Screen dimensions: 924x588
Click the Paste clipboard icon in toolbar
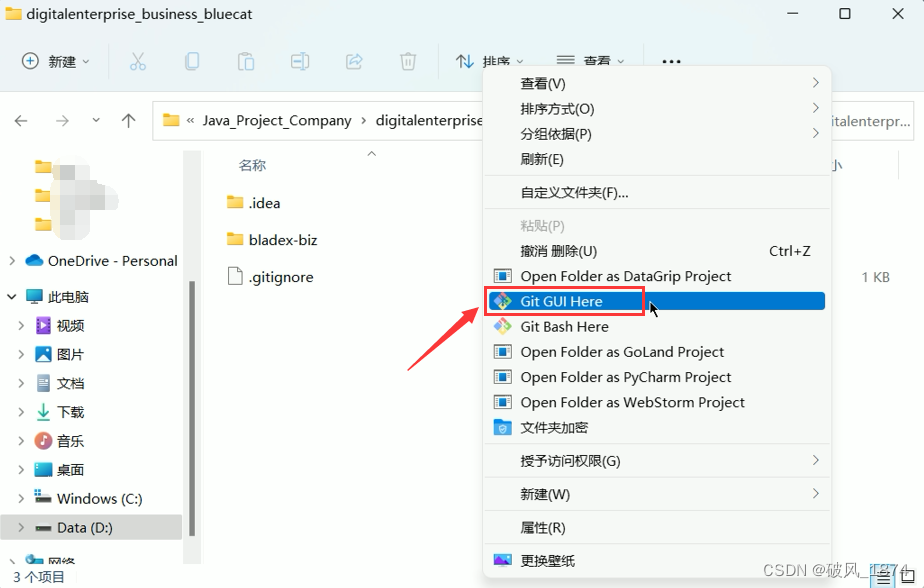(246, 61)
